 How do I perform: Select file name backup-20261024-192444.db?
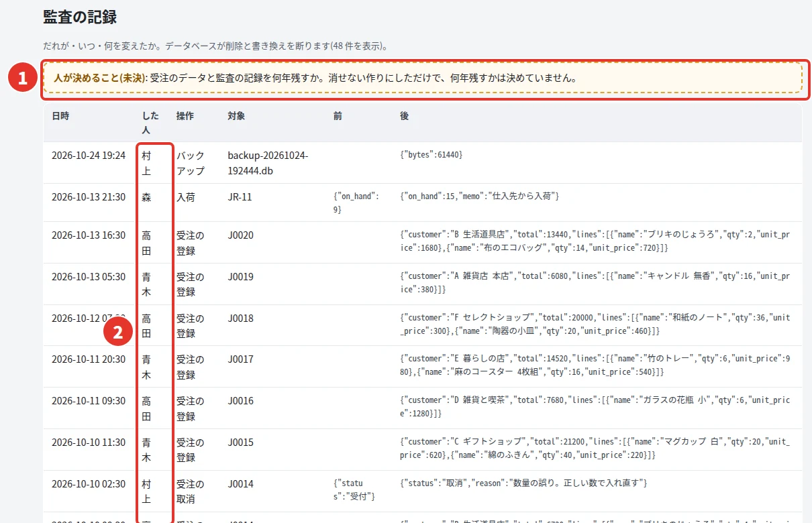(x=268, y=163)
